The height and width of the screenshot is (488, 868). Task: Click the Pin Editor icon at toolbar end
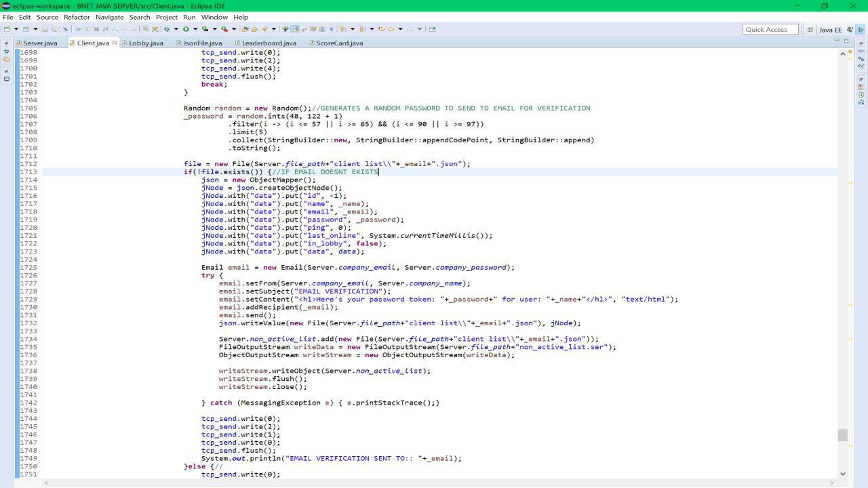pos(433,29)
